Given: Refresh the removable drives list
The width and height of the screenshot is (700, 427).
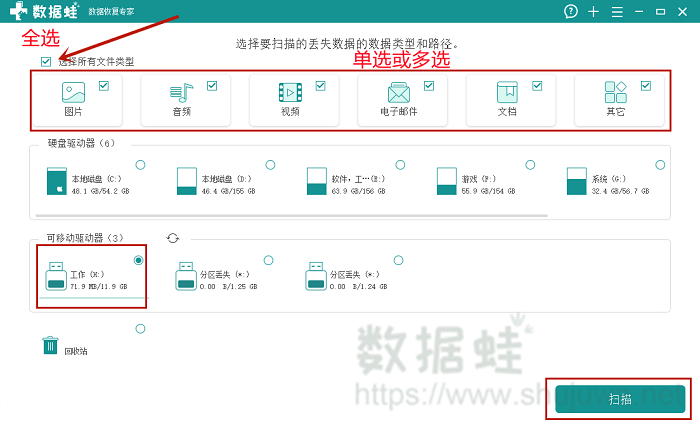Looking at the screenshot, I should pyautogui.click(x=173, y=238).
